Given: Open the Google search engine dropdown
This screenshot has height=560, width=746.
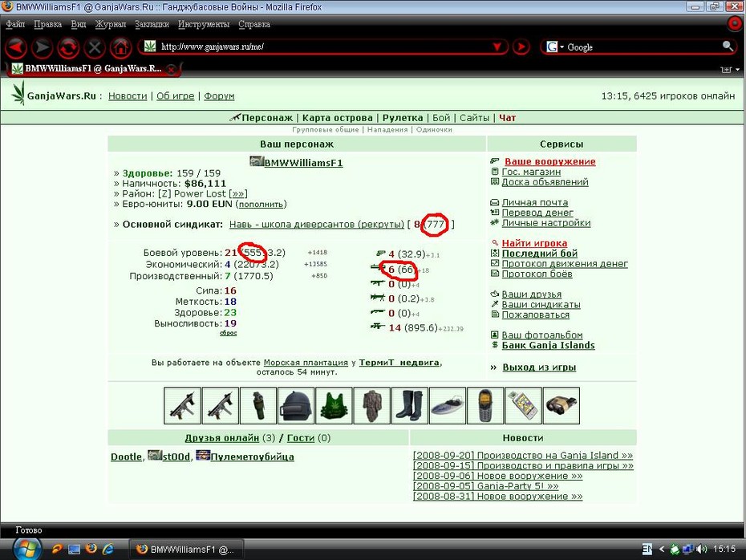Looking at the screenshot, I should (x=555, y=47).
